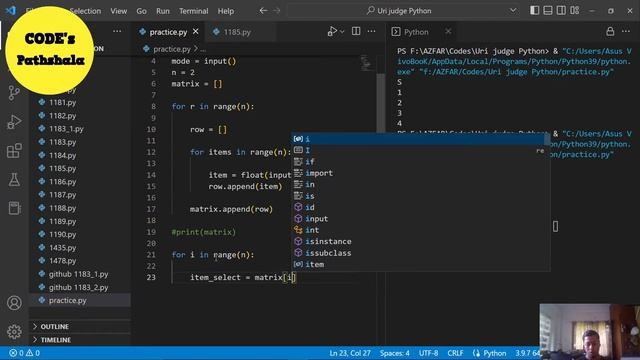Toggle Secondary Side Bar layout button

click(561, 11)
